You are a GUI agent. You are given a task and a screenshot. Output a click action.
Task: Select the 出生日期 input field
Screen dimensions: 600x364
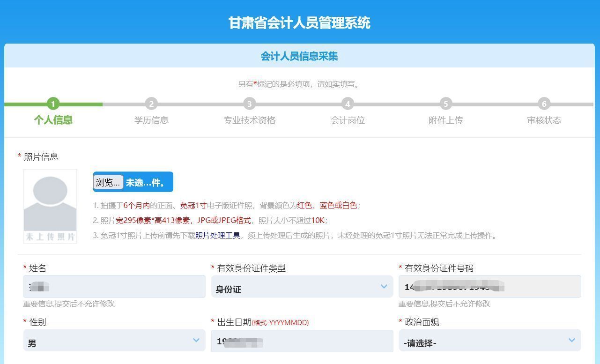click(x=302, y=341)
